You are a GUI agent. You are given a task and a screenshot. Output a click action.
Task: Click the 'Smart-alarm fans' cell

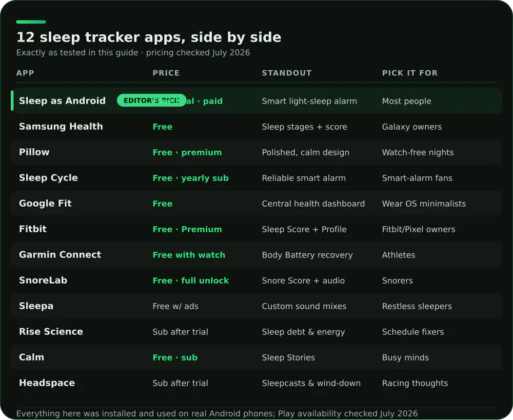pyautogui.click(x=417, y=178)
